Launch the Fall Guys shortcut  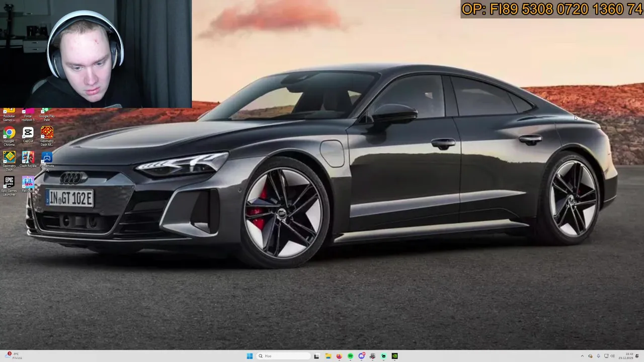point(28,185)
